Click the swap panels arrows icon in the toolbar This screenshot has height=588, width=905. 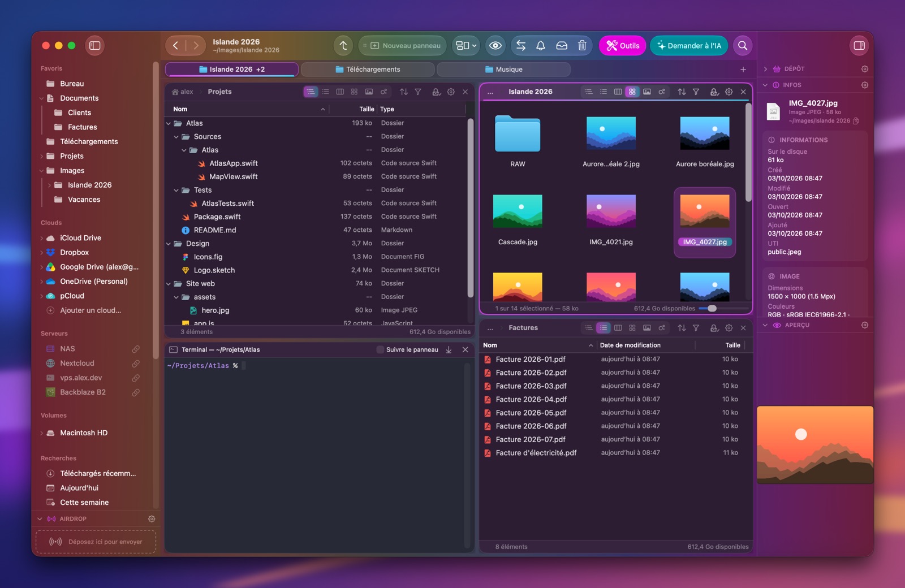(x=521, y=46)
